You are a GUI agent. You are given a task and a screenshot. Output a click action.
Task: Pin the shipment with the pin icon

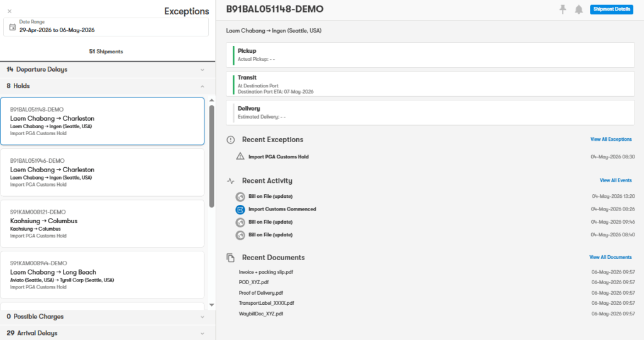(563, 9)
